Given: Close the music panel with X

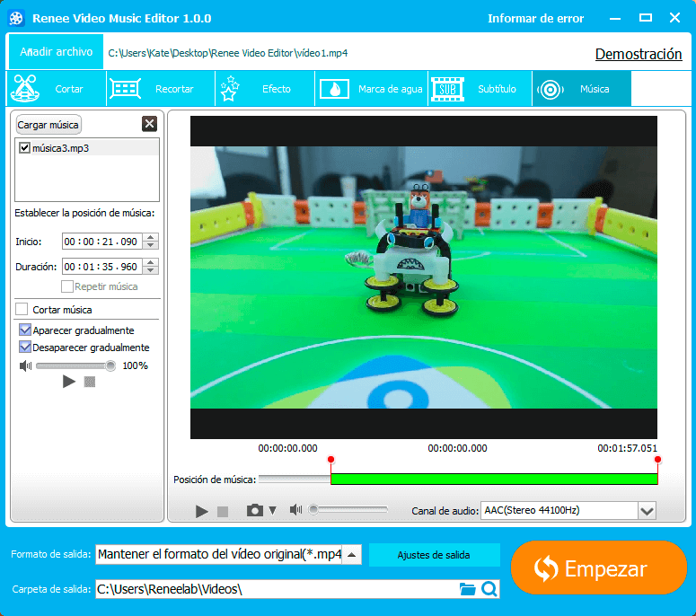Looking at the screenshot, I should click(150, 124).
